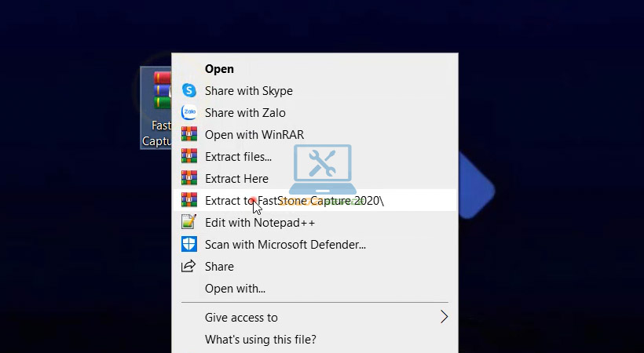Click the Skype icon in the context menu
This screenshot has width=644, height=353.
[188, 91]
